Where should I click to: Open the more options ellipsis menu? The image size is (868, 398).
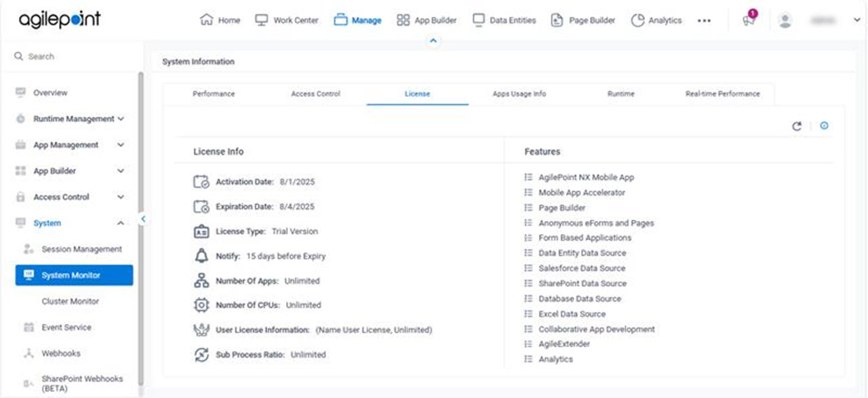[x=704, y=20]
